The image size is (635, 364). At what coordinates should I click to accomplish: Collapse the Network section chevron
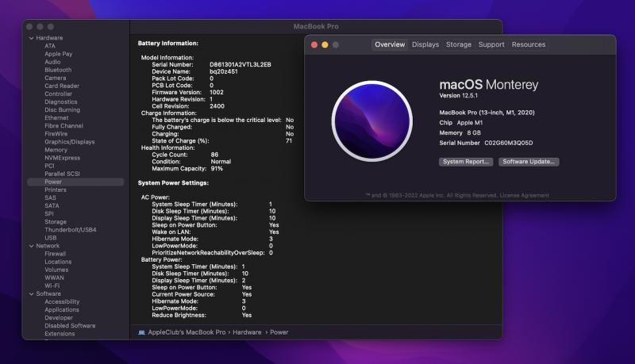[x=31, y=246]
